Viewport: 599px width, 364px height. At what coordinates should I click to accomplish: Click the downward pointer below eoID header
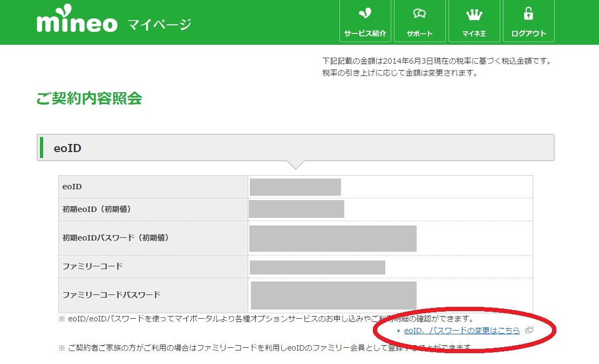(296, 164)
